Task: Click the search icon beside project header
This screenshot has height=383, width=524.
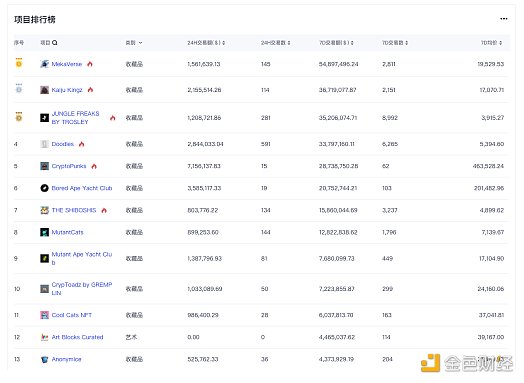Action: pyautogui.click(x=55, y=42)
